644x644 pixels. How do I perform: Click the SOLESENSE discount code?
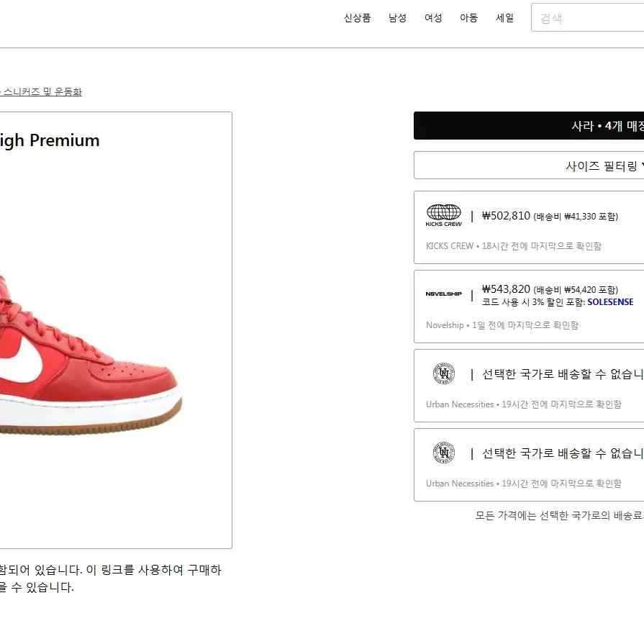(x=610, y=302)
